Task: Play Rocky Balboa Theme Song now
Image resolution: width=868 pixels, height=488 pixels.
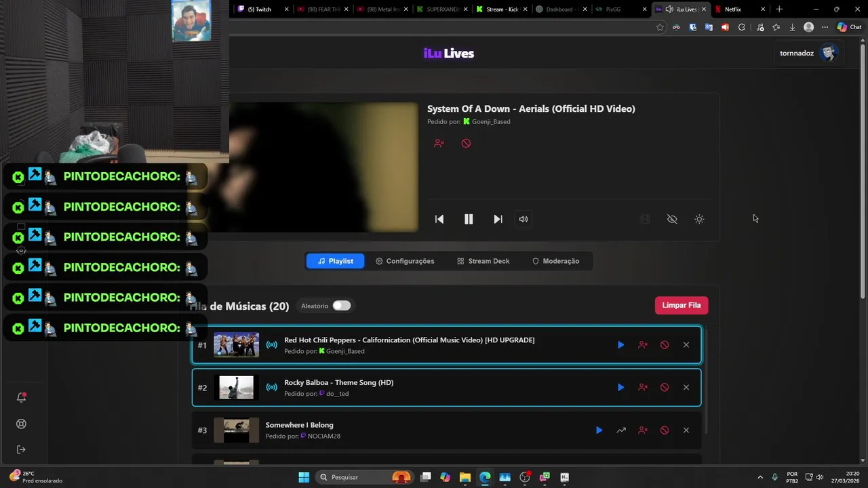Action: point(620,388)
